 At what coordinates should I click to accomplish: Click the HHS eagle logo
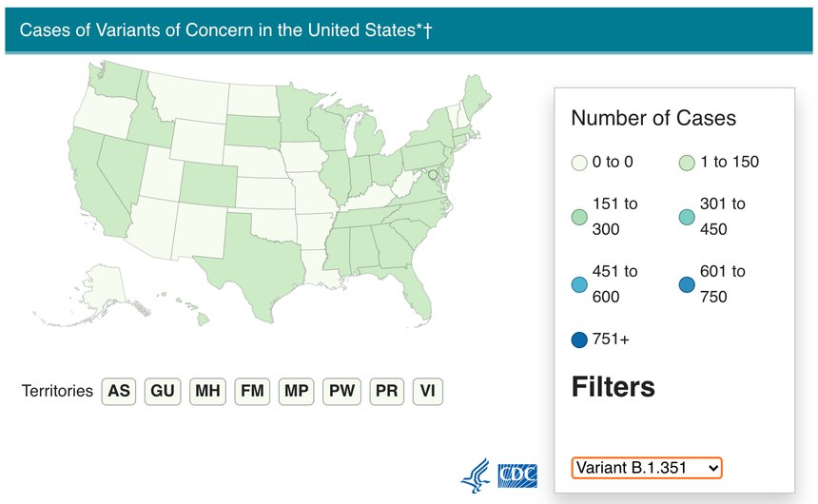(x=476, y=475)
